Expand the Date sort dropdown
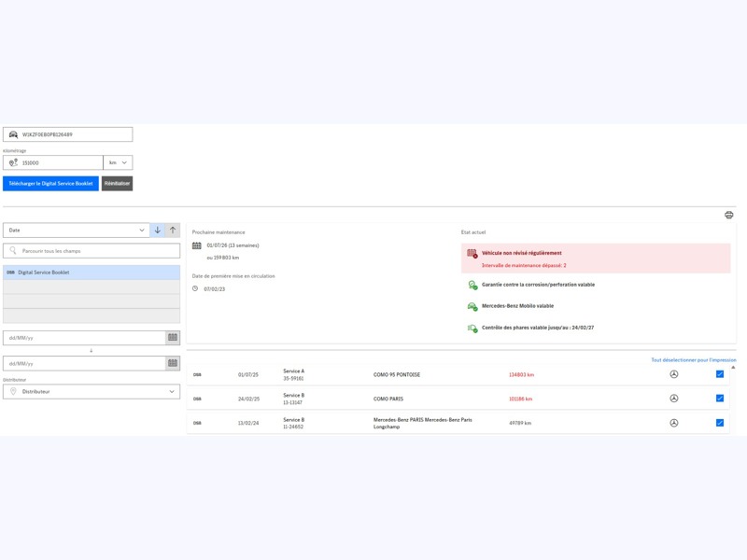 tap(77, 230)
